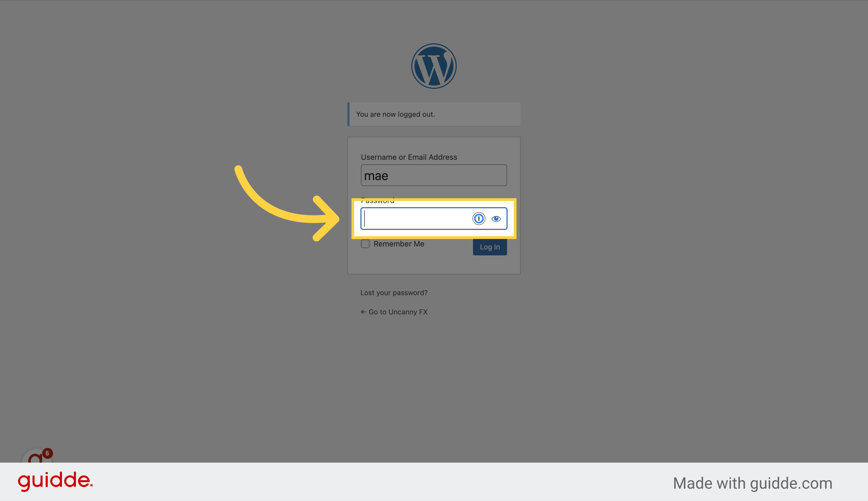Click the WordPress logo icon
The height and width of the screenshot is (501, 868).
click(x=434, y=66)
